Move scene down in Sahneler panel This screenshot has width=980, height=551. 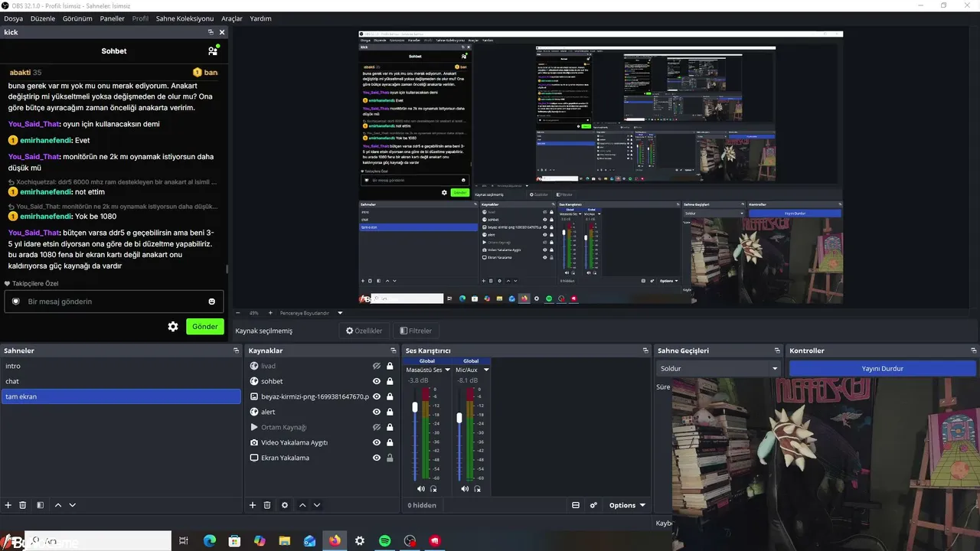pyautogui.click(x=73, y=505)
